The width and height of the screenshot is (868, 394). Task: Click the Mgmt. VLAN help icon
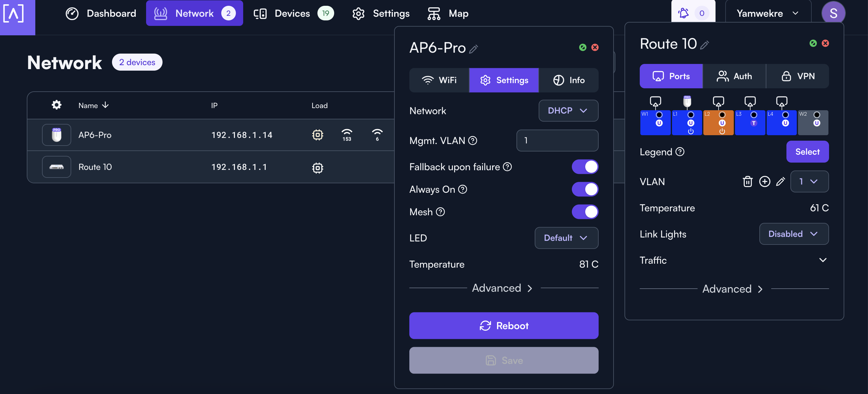point(473,141)
